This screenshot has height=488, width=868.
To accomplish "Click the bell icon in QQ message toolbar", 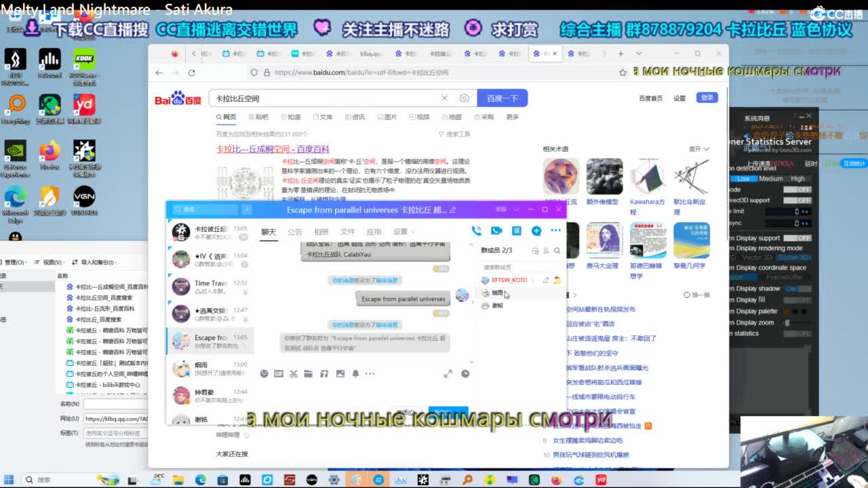I will click(355, 373).
